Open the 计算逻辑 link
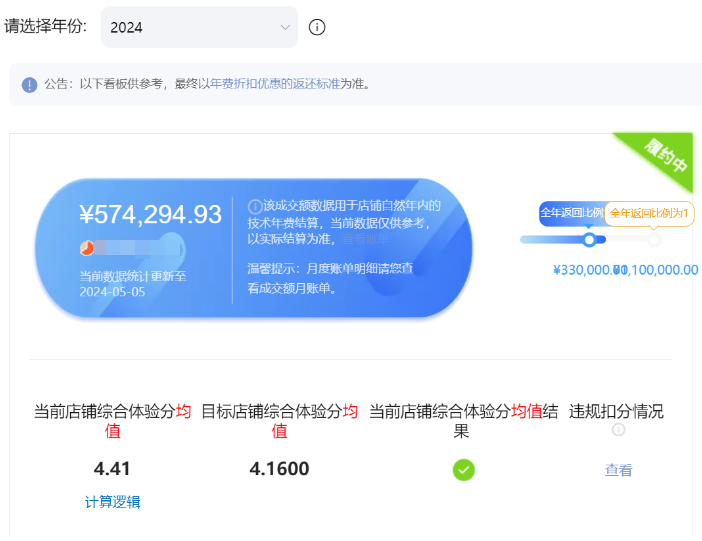Screen dimensions: 702x541 pos(113,502)
